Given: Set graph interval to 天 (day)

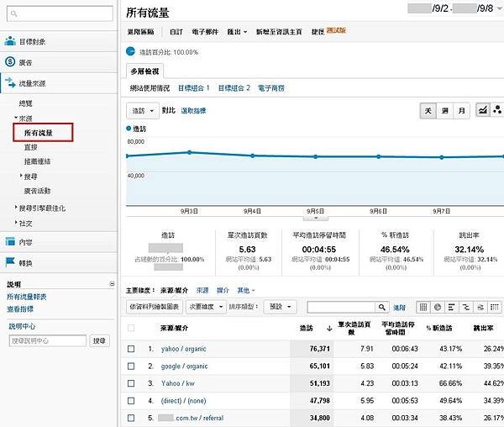Looking at the screenshot, I should (x=428, y=111).
